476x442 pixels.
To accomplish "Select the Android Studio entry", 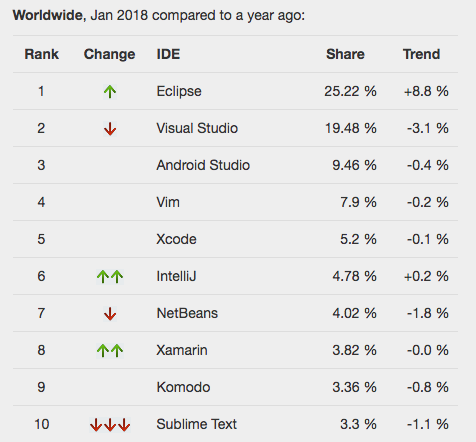I will click(x=203, y=165).
